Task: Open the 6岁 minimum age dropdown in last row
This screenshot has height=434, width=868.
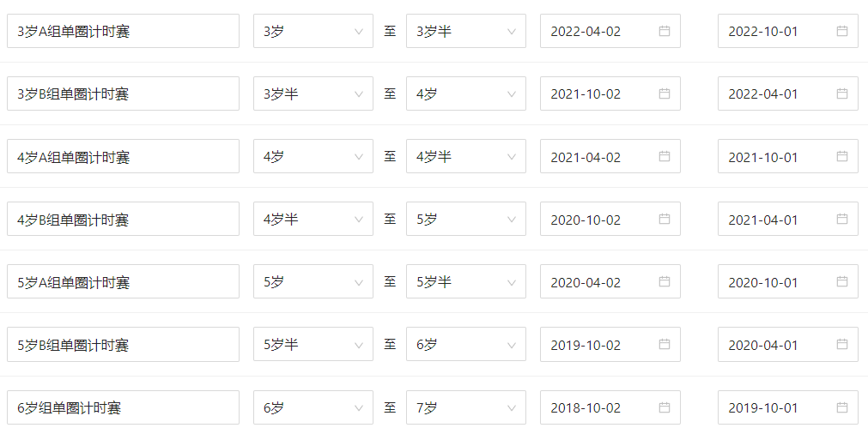Action: tap(313, 407)
